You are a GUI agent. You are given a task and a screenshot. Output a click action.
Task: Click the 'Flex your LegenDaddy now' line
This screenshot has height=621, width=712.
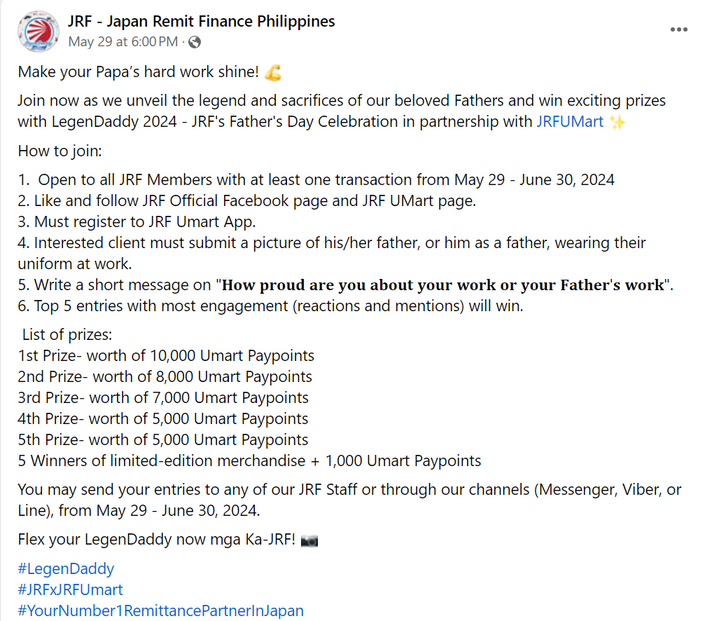point(157,540)
